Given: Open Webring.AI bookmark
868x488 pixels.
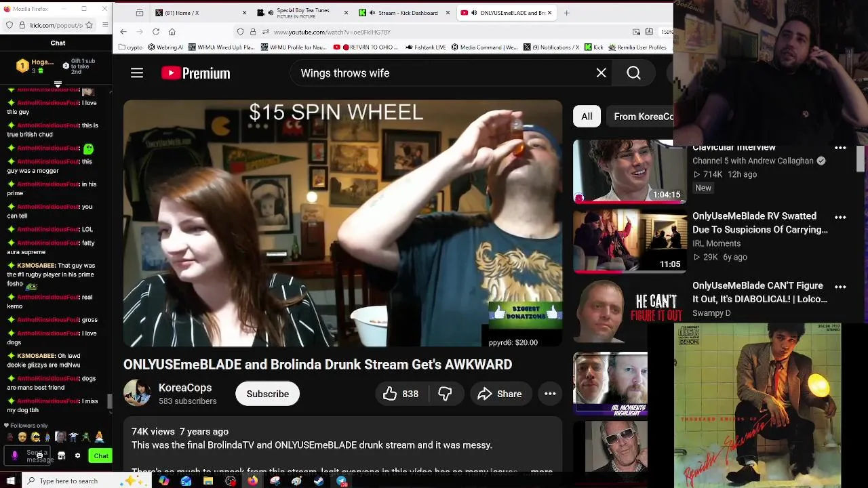Looking at the screenshot, I should pos(165,47).
